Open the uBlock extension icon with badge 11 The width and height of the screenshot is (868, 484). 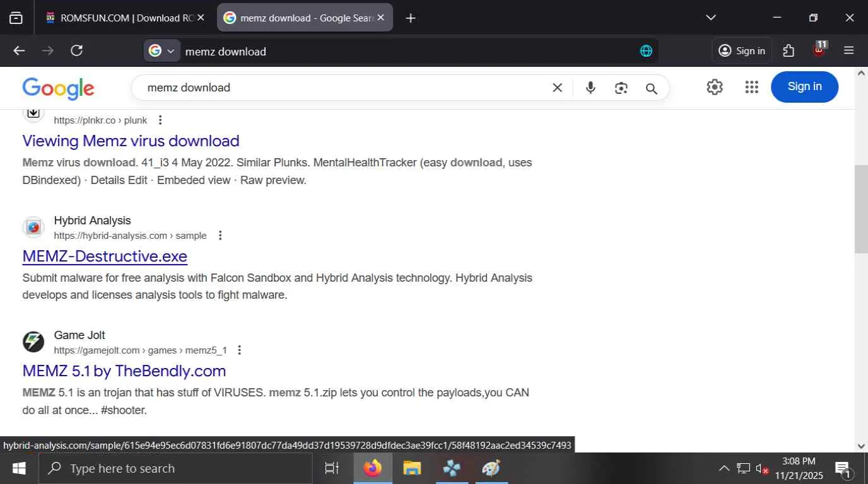point(819,50)
